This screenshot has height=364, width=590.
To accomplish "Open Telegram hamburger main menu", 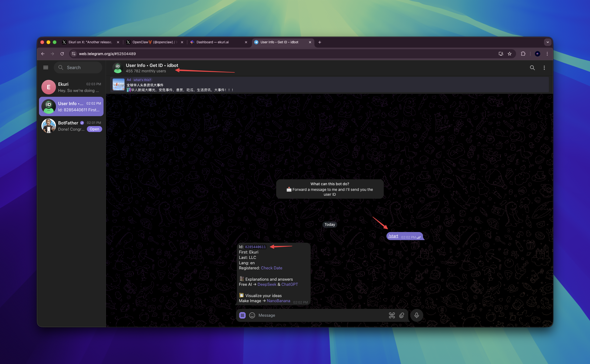I will (x=46, y=67).
